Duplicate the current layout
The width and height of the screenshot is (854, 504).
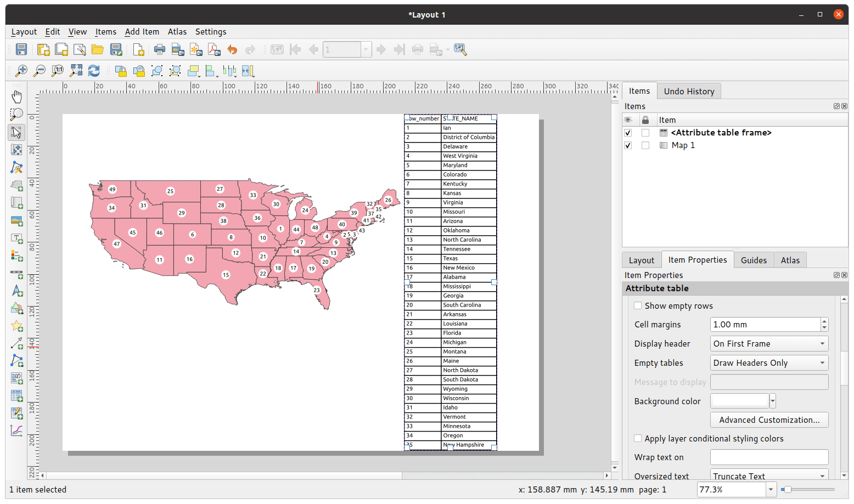61,49
